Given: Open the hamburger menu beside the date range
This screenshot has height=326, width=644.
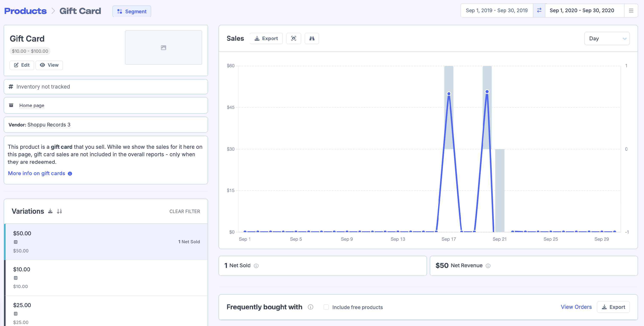Looking at the screenshot, I should [631, 11].
